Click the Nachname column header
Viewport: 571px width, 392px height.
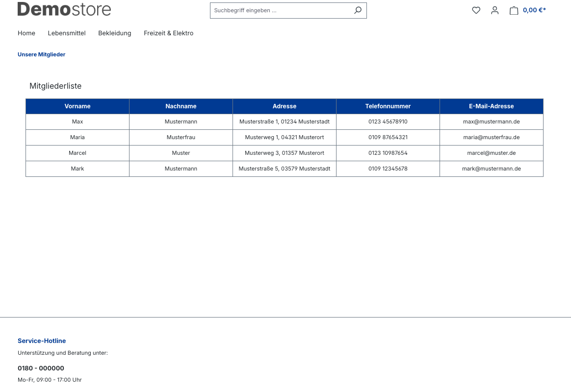pos(181,106)
